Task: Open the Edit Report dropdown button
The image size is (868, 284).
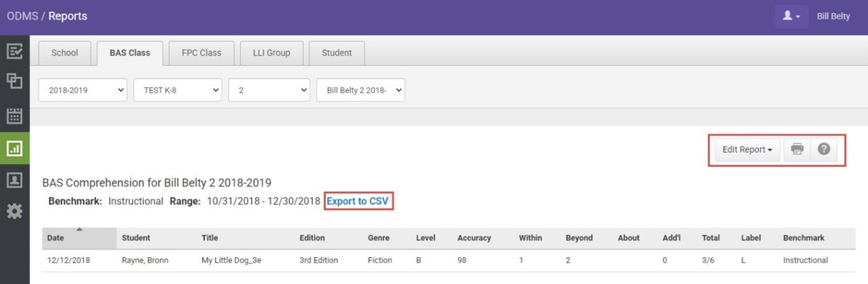Action: click(747, 150)
